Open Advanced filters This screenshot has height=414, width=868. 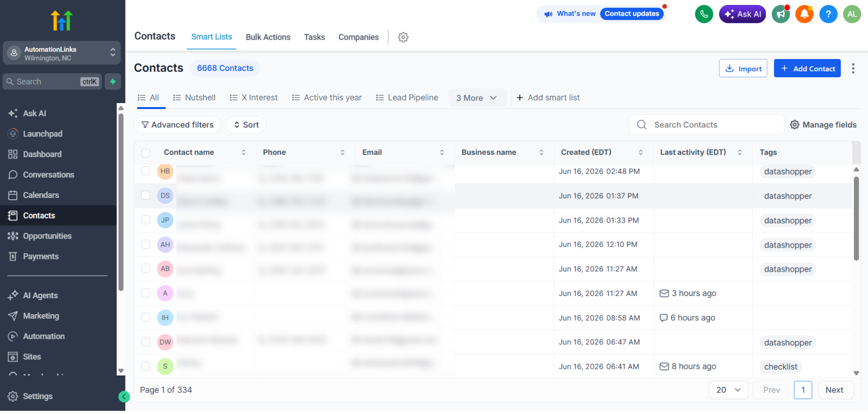(177, 125)
